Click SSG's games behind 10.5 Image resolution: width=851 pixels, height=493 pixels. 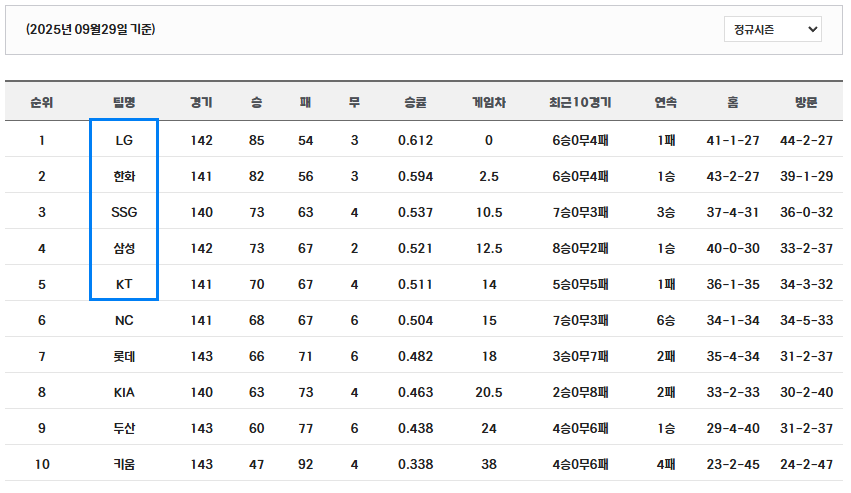(489, 212)
